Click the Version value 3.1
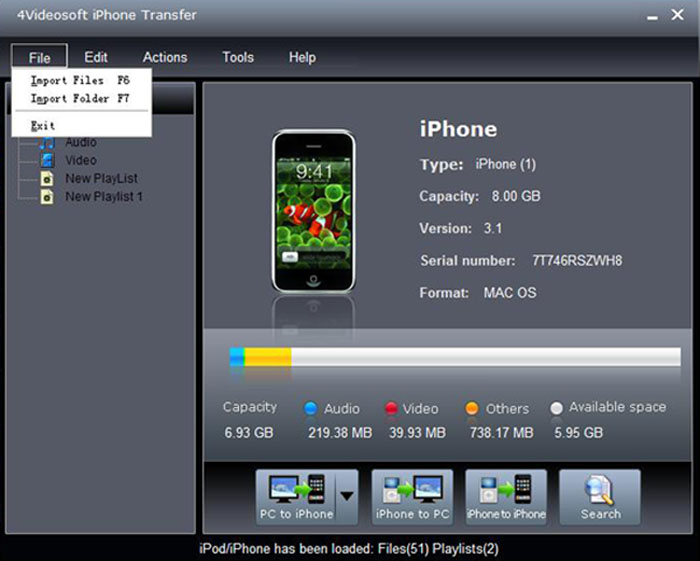This screenshot has height=561, width=700. click(493, 229)
